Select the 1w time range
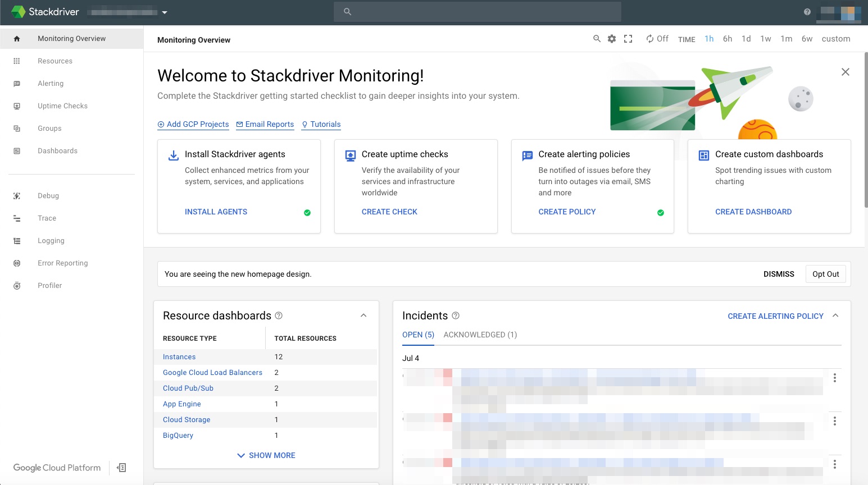868x485 pixels. point(765,39)
